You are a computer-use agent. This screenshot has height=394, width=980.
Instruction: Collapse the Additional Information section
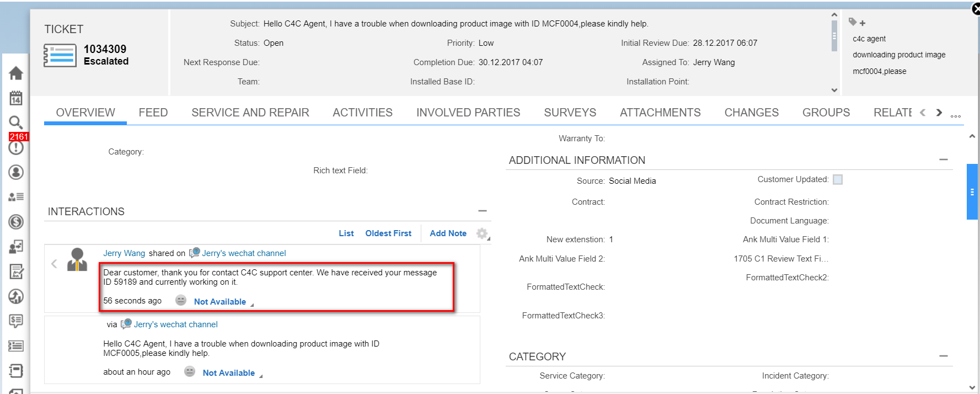click(x=944, y=159)
